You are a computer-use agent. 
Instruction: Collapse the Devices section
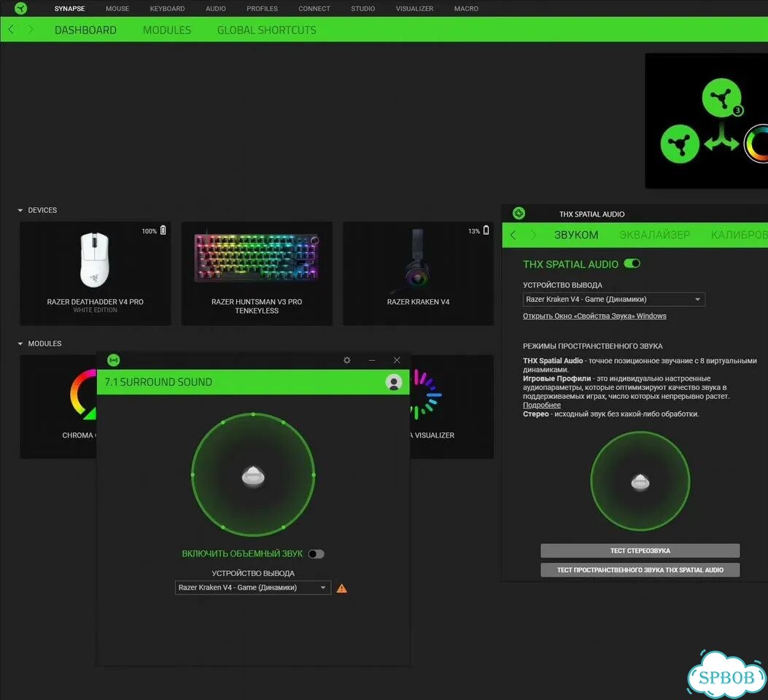click(x=20, y=210)
